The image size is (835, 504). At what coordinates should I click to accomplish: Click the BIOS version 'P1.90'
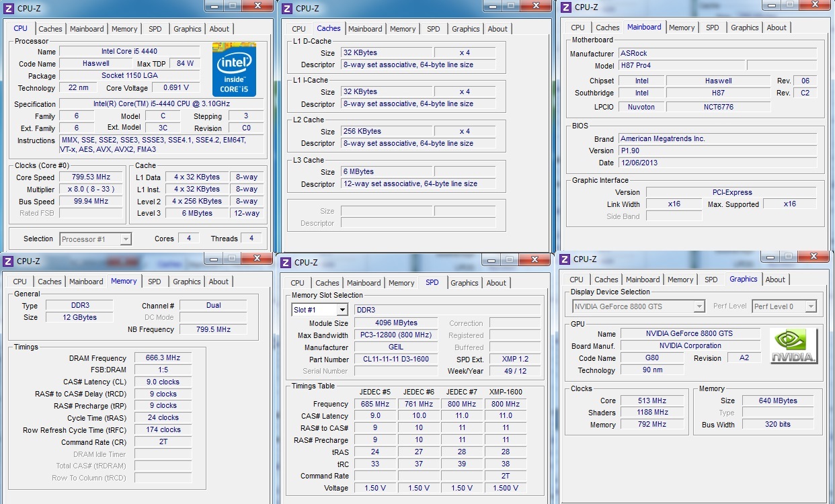[717, 151]
